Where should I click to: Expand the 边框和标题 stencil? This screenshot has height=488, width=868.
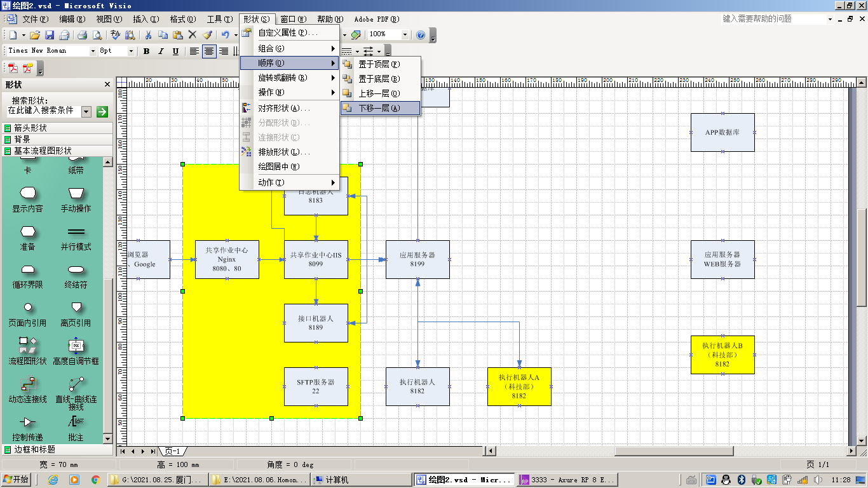57,449
